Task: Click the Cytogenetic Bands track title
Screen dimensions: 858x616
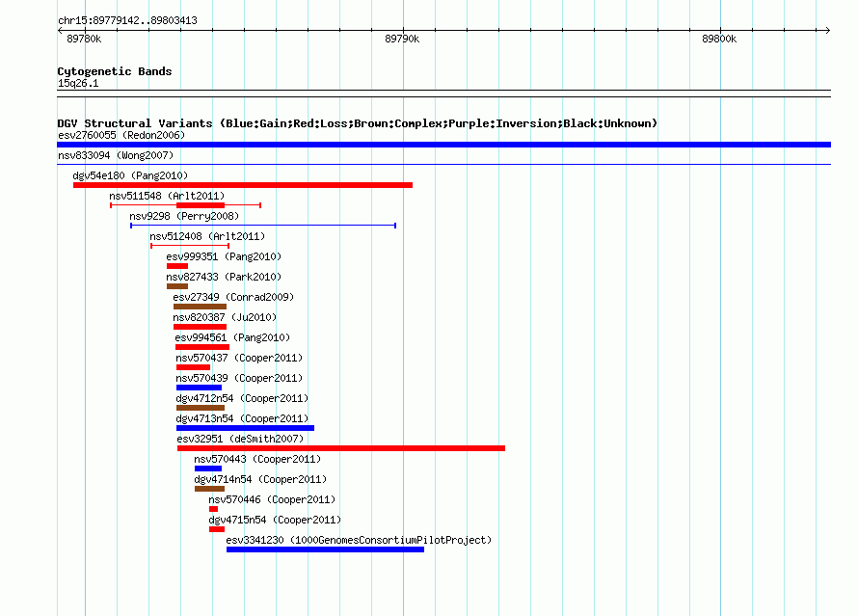Action: (115, 71)
